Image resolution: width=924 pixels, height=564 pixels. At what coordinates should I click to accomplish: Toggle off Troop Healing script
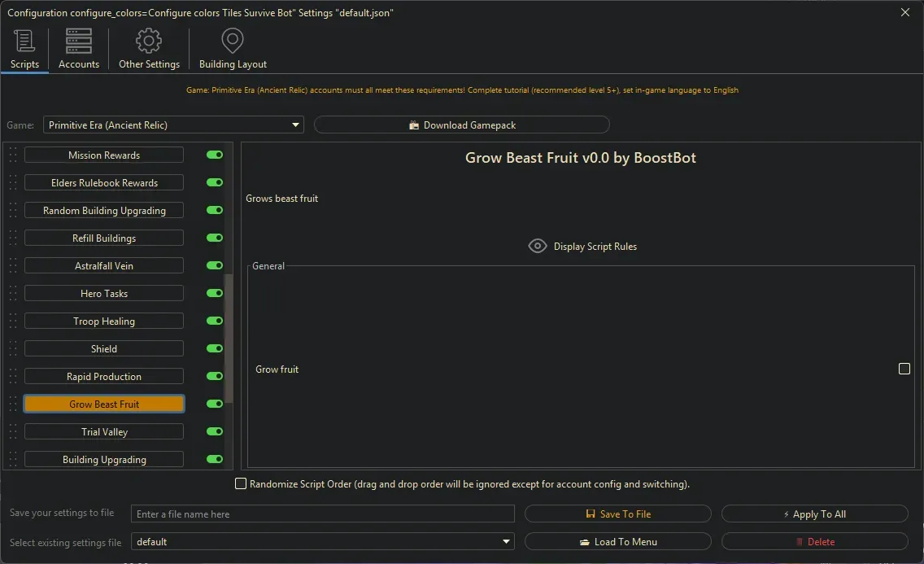tap(215, 321)
